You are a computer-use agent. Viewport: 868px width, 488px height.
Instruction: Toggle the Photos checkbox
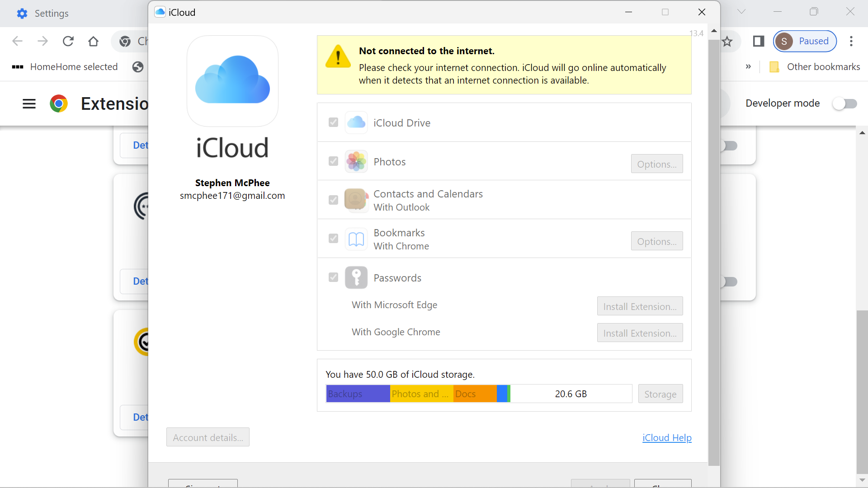tap(333, 161)
